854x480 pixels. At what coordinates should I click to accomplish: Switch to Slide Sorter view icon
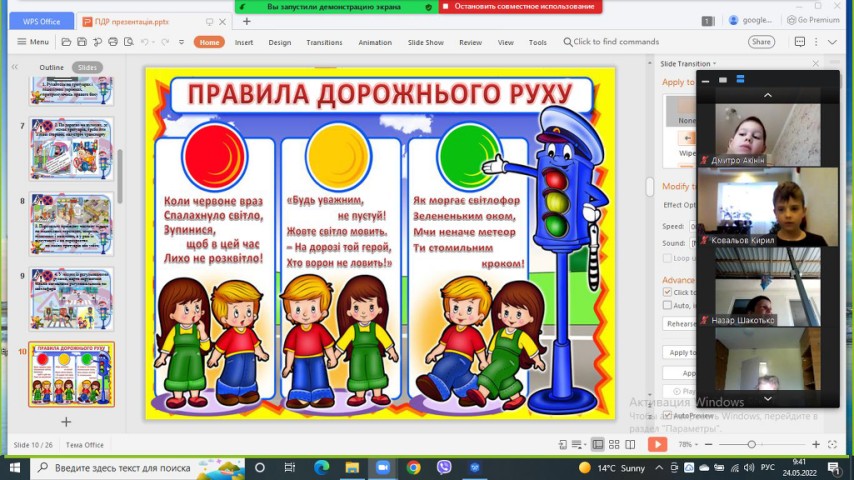click(613, 444)
